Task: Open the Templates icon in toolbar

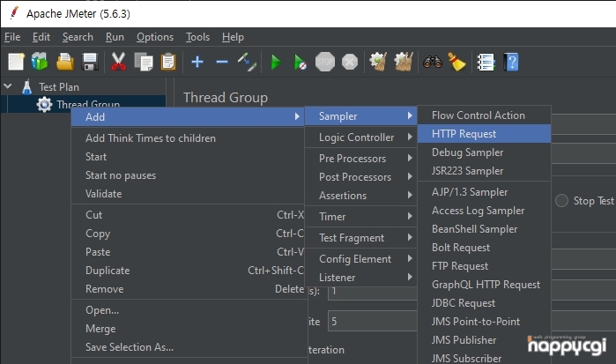Action: pyautogui.click(x=40, y=62)
